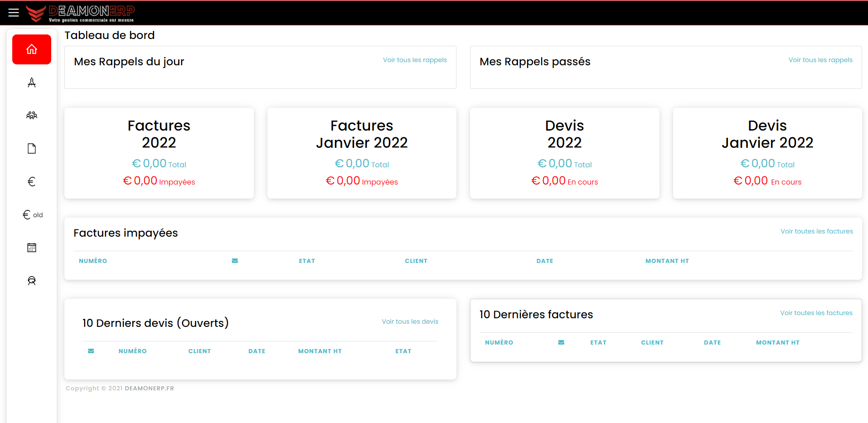This screenshot has width=868, height=423.
Task: Open the compass drafting sidebar icon
Action: (x=32, y=83)
